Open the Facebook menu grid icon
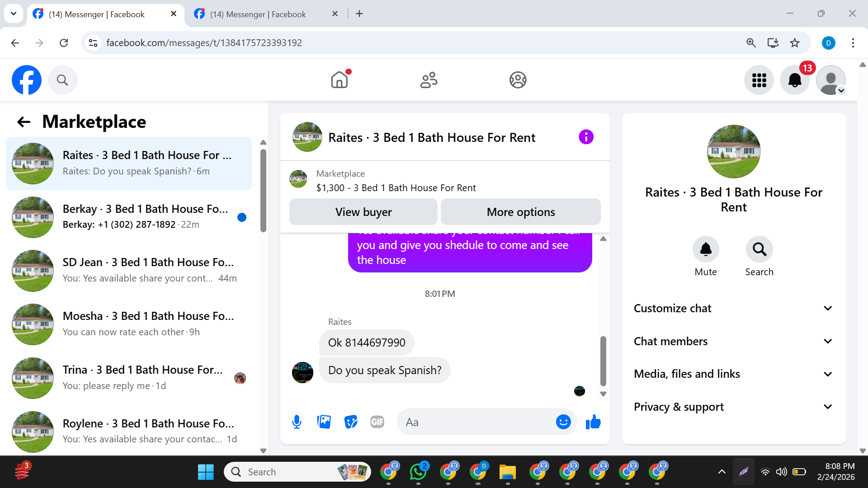 point(759,80)
